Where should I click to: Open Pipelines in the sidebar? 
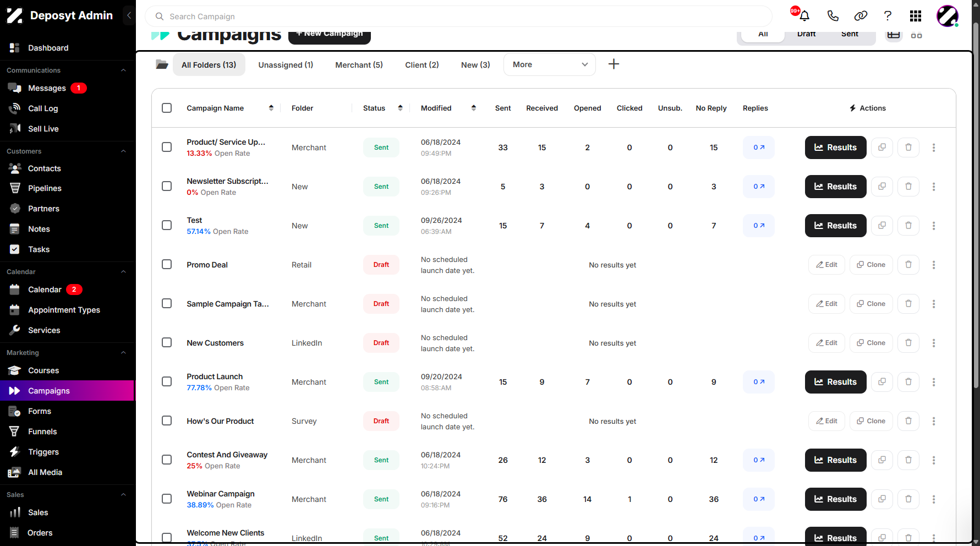pyautogui.click(x=45, y=188)
